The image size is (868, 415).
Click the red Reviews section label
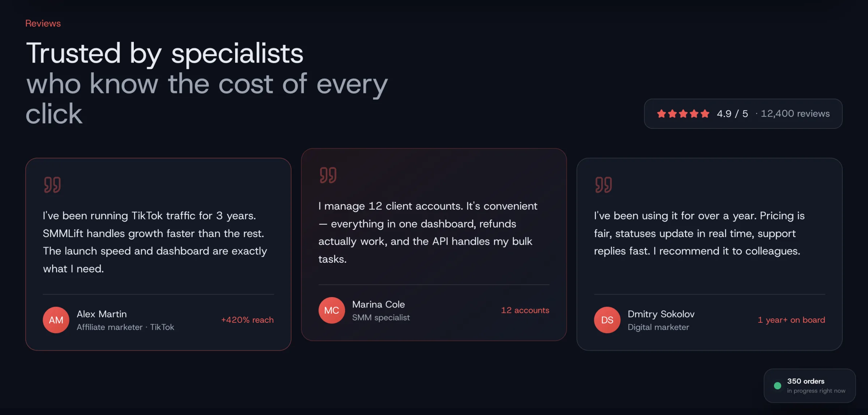[x=43, y=24]
